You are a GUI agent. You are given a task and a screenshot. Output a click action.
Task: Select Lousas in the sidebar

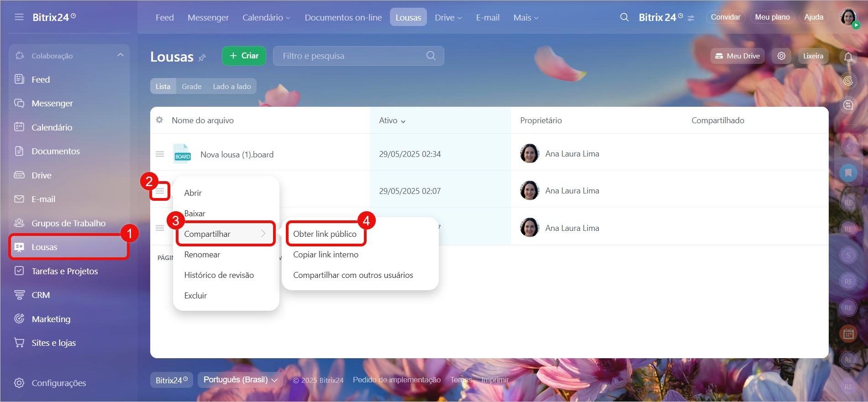point(69,247)
